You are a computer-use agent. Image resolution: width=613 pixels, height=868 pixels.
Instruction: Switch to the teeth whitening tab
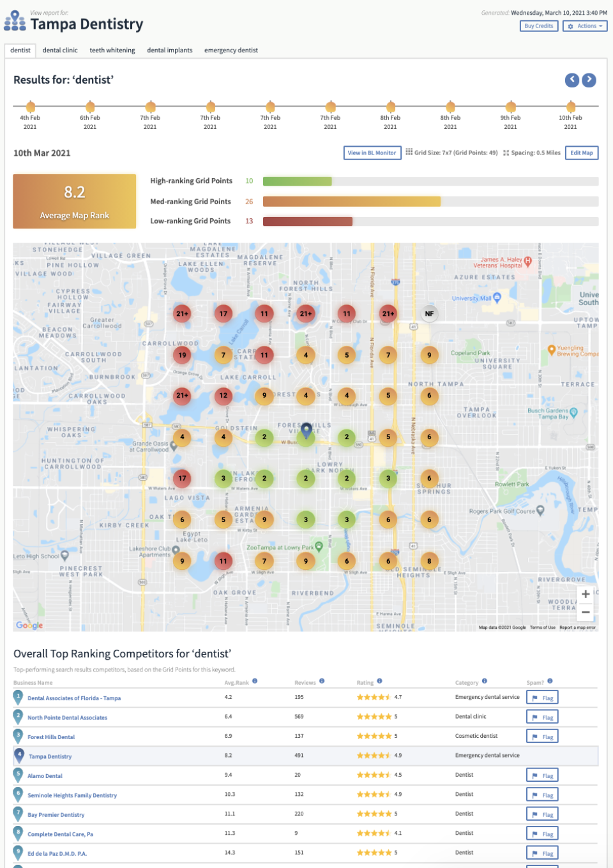coord(112,50)
